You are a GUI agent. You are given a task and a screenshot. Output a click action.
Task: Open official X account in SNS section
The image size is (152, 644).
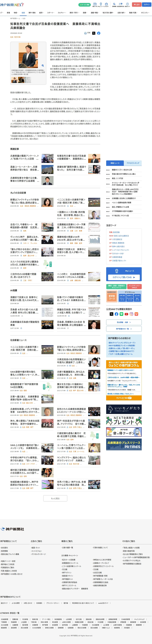(111, 314)
